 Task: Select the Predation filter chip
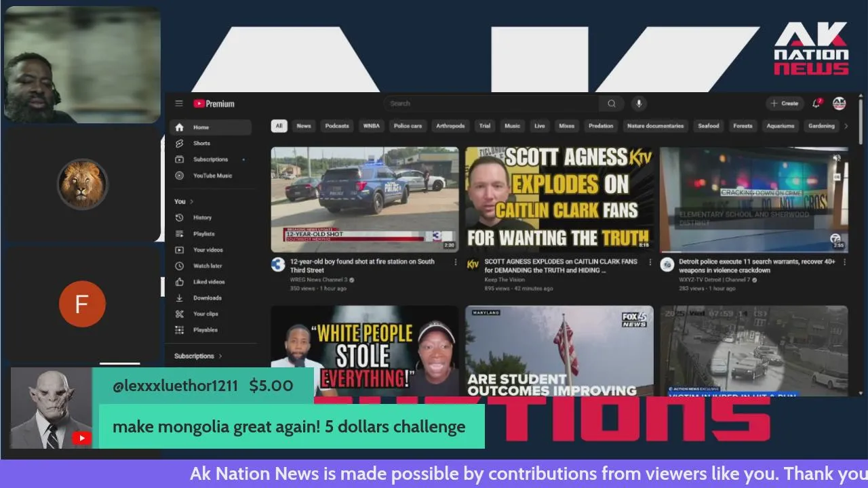pos(601,126)
